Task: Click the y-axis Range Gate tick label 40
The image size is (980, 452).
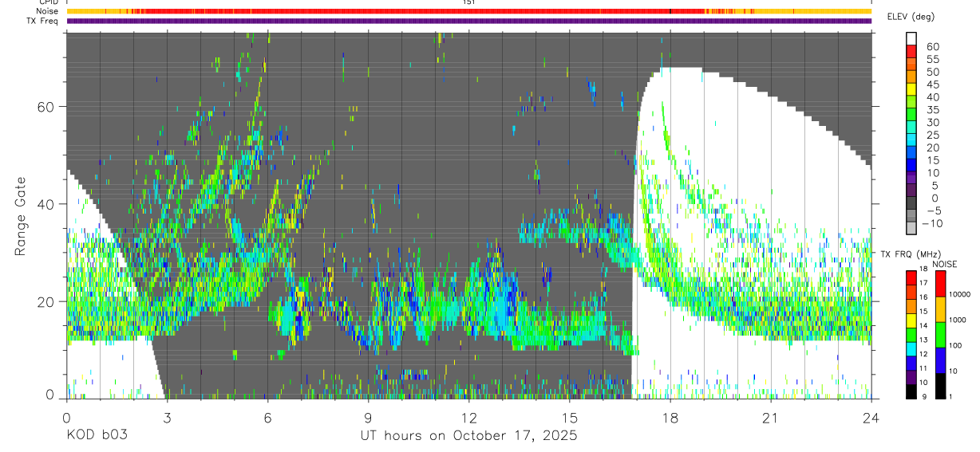Action: 46,204
